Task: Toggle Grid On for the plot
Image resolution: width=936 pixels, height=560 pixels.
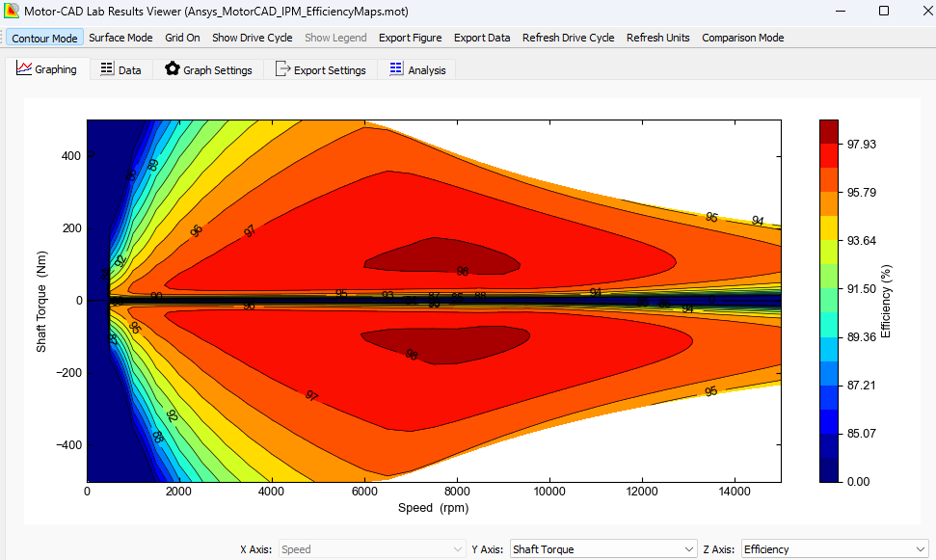Action: pos(182,38)
